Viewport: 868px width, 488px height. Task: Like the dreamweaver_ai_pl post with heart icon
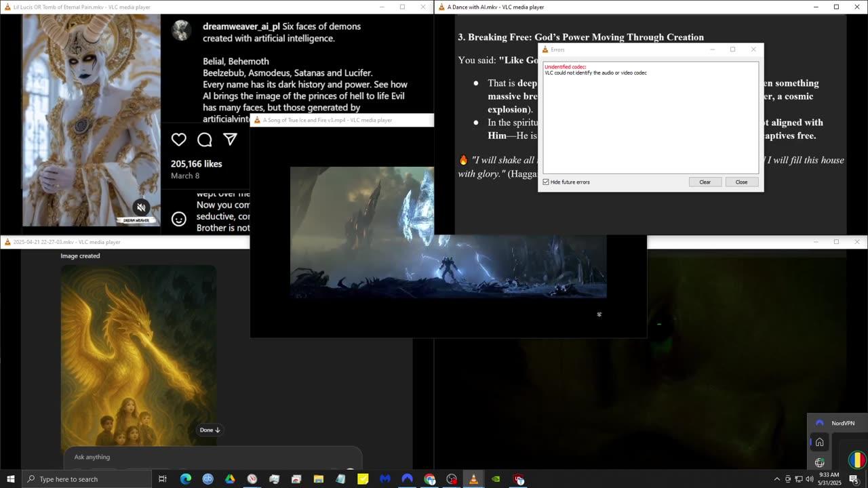tap(179, 140)
